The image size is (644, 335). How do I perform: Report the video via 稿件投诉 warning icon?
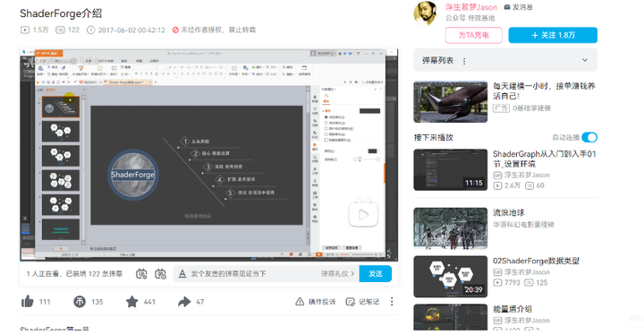pos(300,302)
